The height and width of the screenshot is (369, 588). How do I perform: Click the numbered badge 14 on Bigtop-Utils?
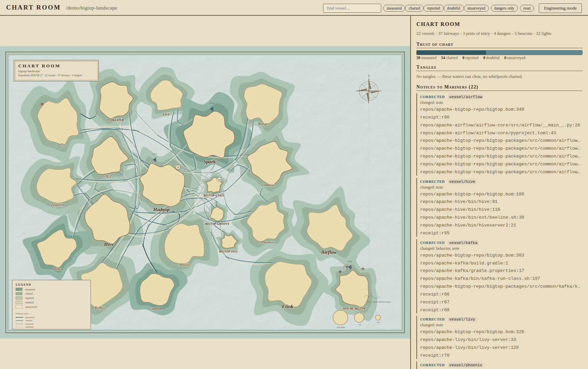pyautogui.click(x=219, y=180)
